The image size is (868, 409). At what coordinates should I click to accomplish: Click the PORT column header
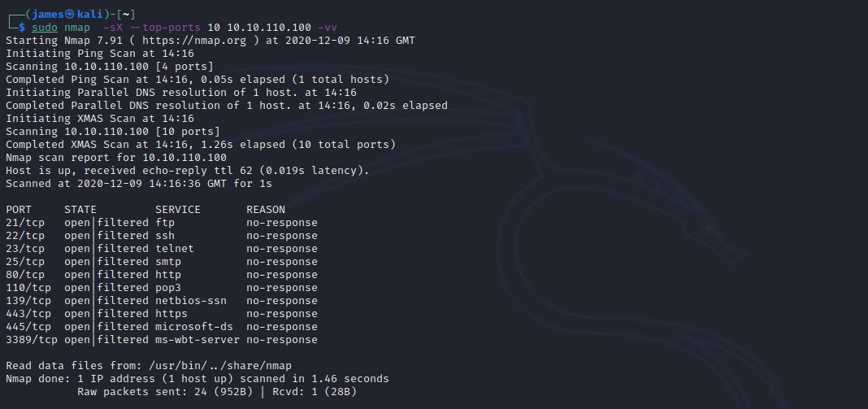tap(19, 210)
